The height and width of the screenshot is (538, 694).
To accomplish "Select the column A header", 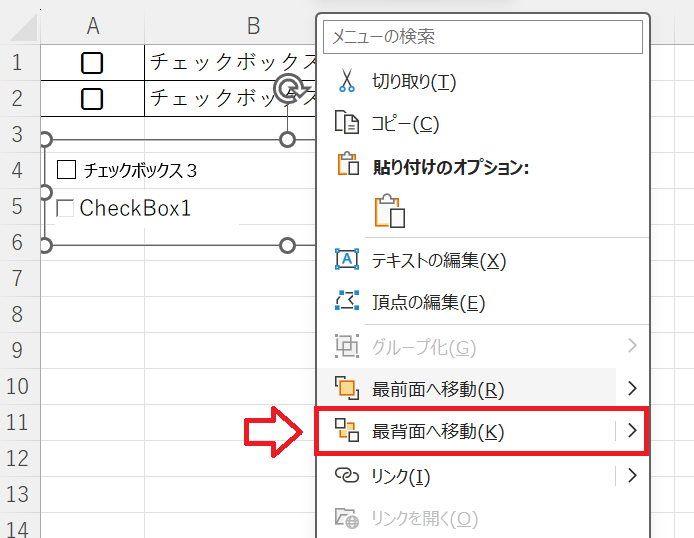I will click(92, 25).
